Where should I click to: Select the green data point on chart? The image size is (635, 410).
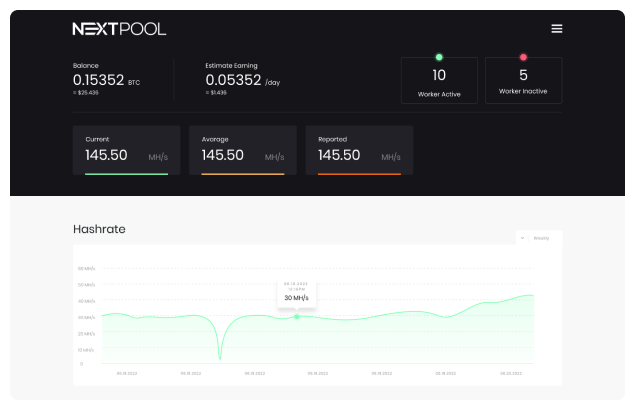click(297, 316)
